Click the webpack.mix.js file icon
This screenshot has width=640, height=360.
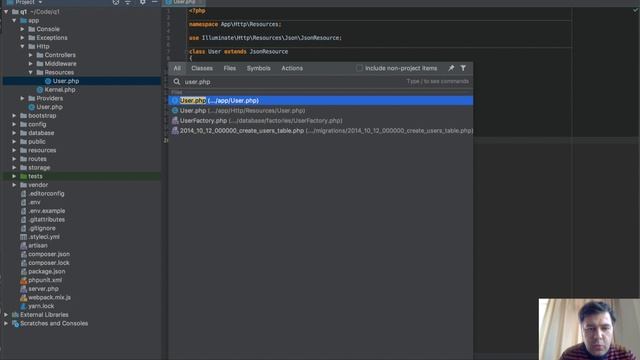point(23,298)
